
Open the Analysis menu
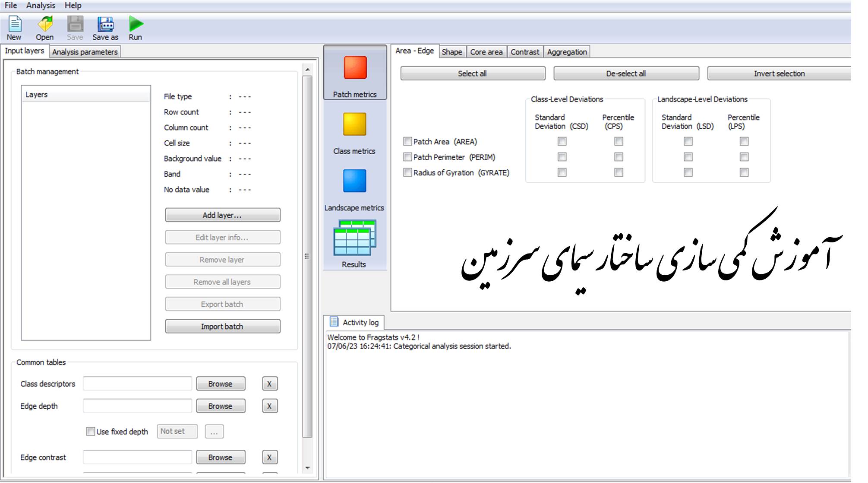(x=41, y=5)
